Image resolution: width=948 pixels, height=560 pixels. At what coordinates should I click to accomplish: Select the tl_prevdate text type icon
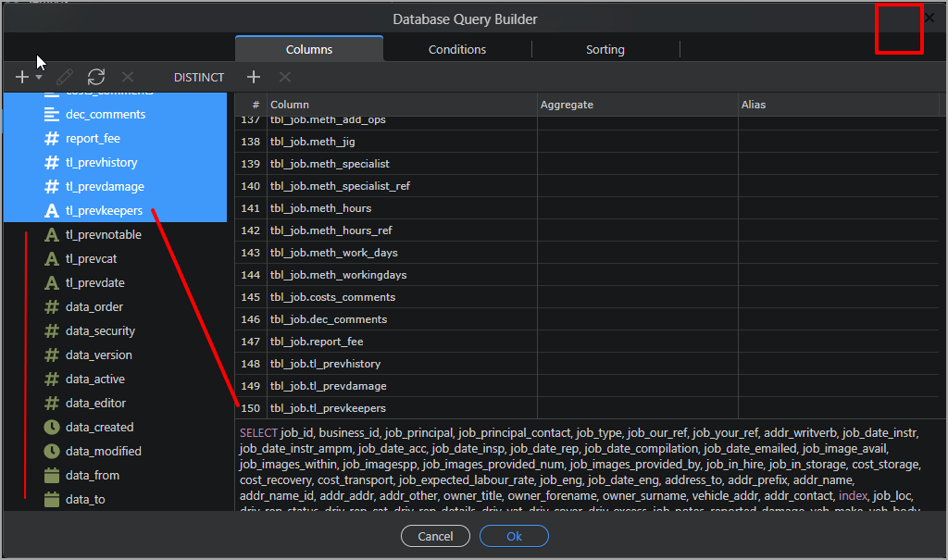click(52, 283)
